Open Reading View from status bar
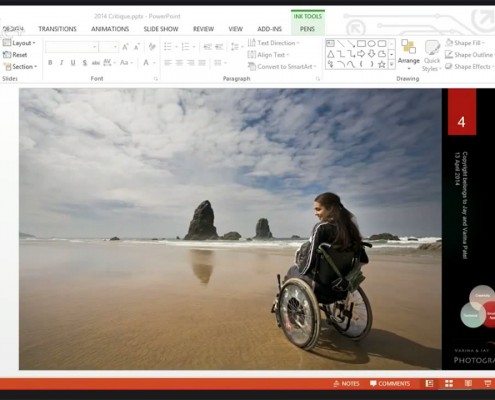Viewport: 495px width, 400px height. (x=468, y=383)
